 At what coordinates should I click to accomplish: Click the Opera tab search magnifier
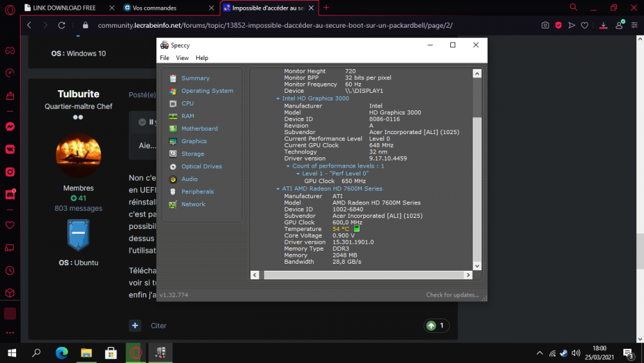click(x=573, y=7)
